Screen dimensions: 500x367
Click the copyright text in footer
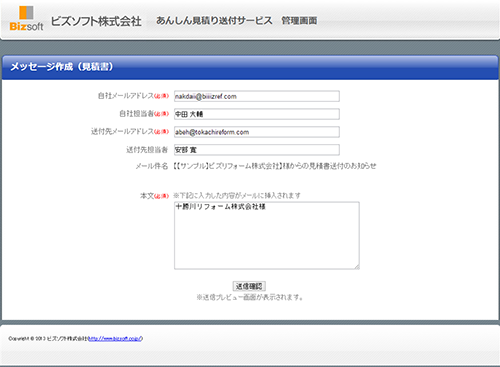click(48, 339)
